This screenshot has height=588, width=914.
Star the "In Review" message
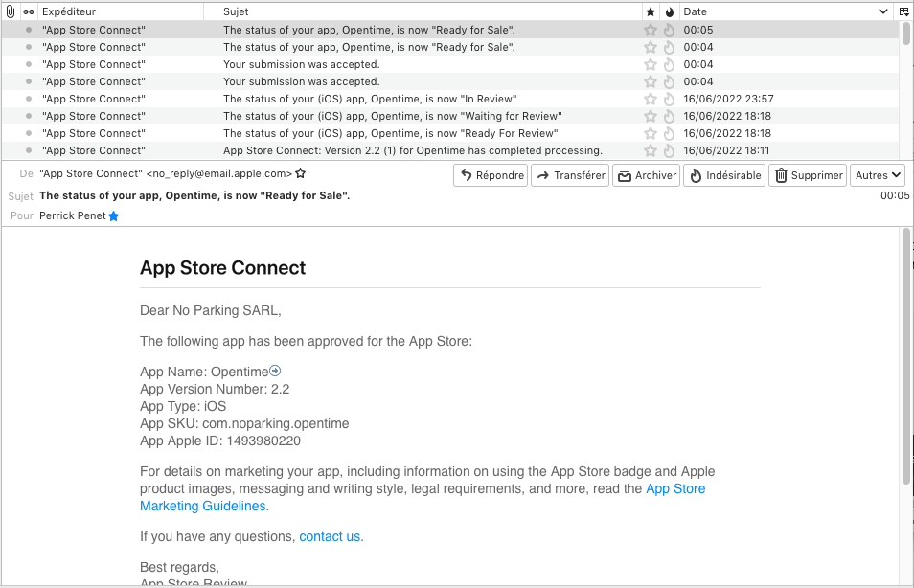(651, 99)
